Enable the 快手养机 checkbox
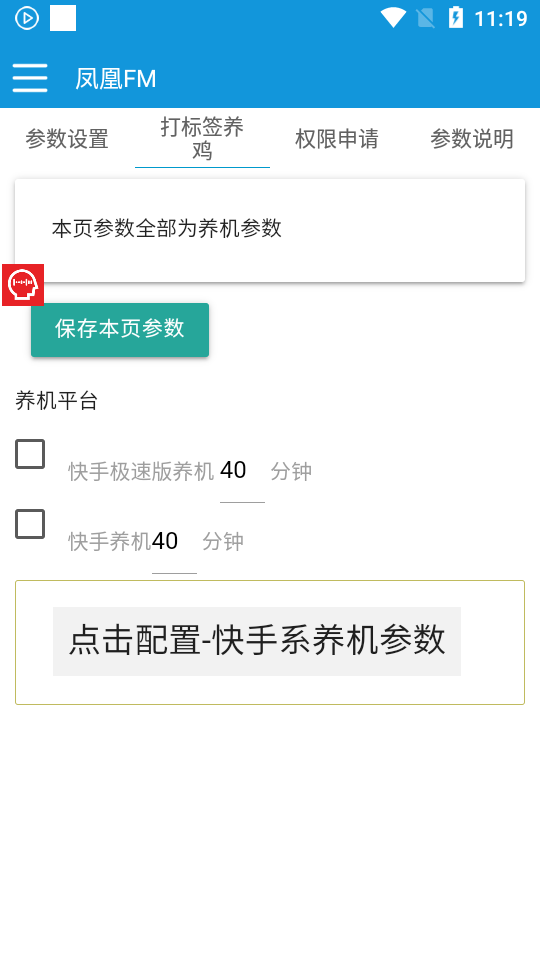 (30, 524)
